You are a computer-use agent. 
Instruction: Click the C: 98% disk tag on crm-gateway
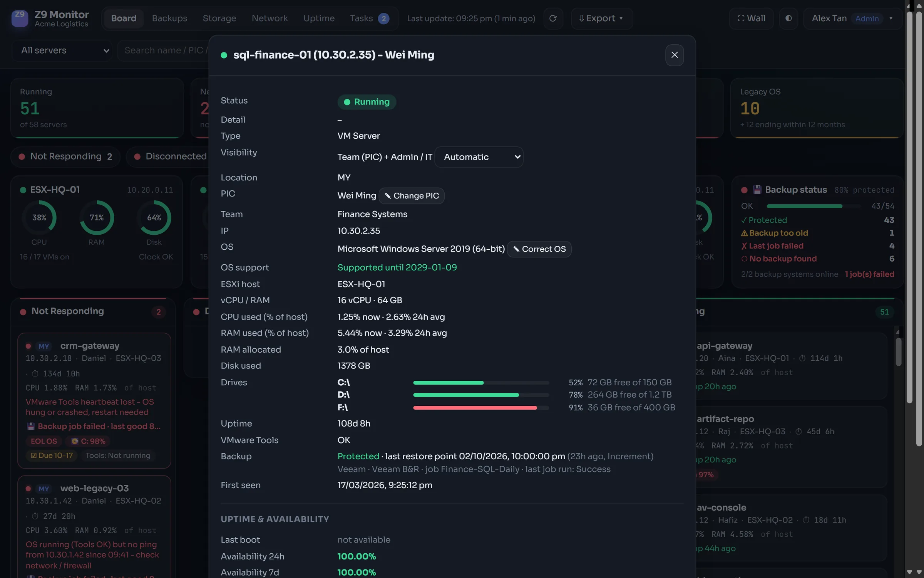pyautogui.click(x=88, y=441)
